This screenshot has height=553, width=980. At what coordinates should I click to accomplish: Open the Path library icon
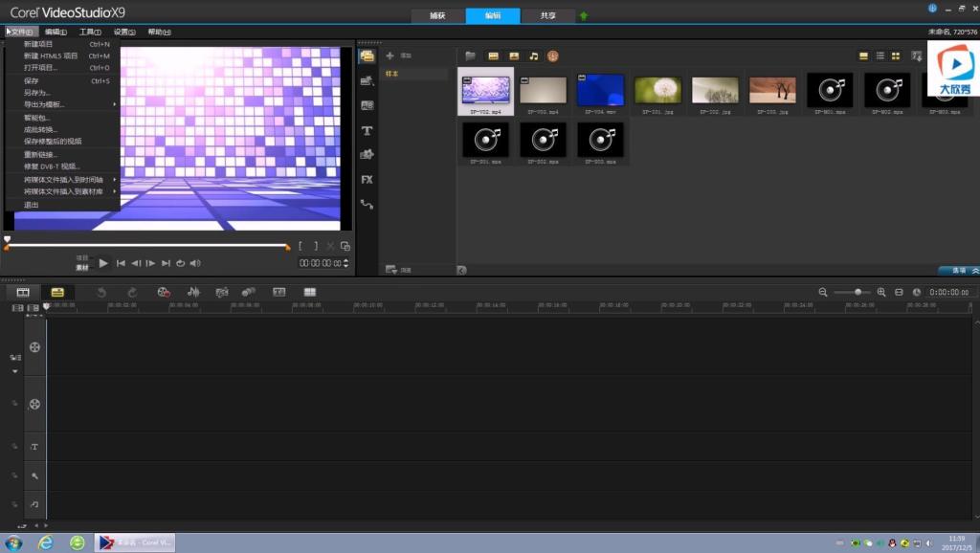click(367, 204)
